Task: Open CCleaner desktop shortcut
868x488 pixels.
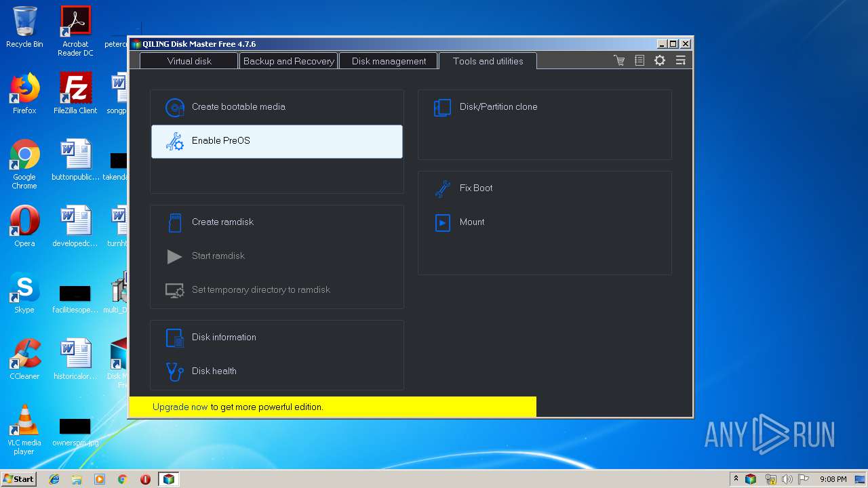Action: 24,359
